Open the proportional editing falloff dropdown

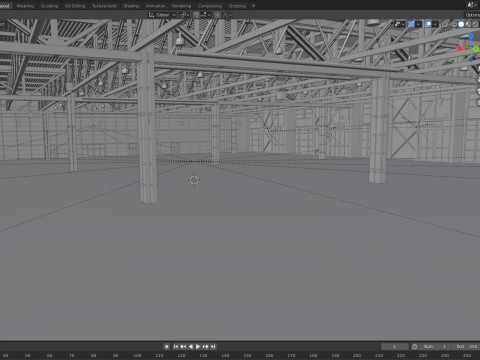click(x=227, y=15)
